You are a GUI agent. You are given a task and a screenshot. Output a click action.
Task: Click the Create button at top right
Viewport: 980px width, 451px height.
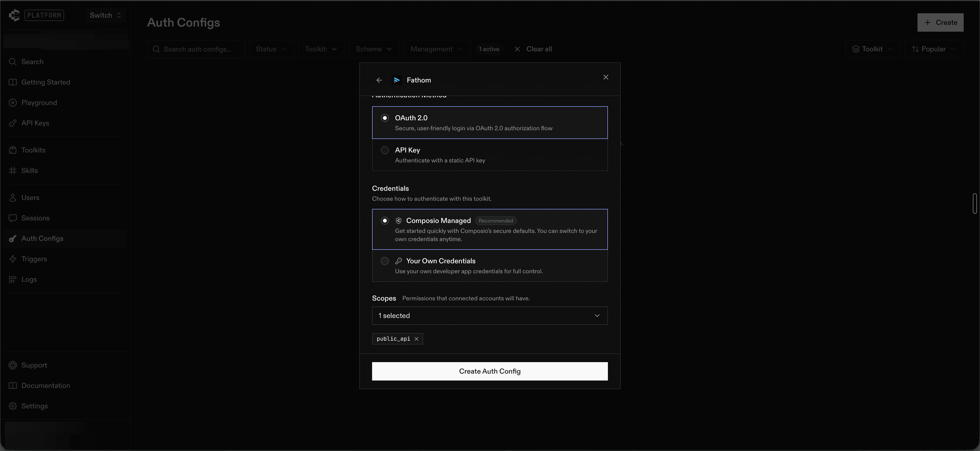pos(940,22)
